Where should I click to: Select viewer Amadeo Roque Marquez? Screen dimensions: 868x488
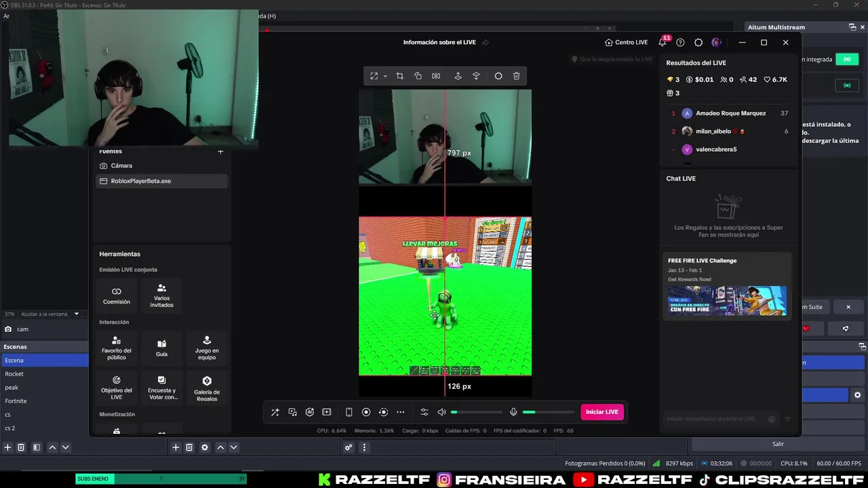730,113
